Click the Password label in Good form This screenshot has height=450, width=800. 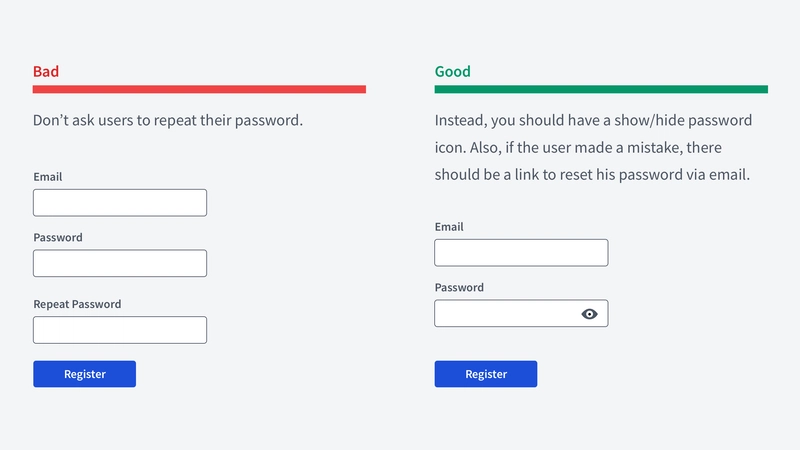459,287
